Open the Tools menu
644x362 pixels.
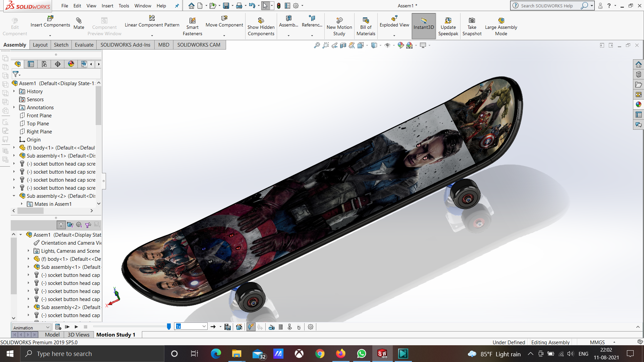[124, 6]
